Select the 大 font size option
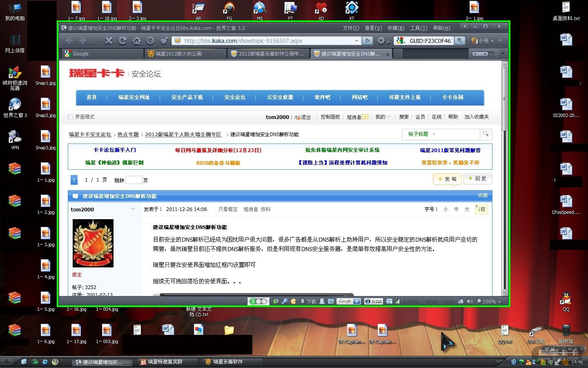This screenshot has height=368, width=588. click(467, 209)
